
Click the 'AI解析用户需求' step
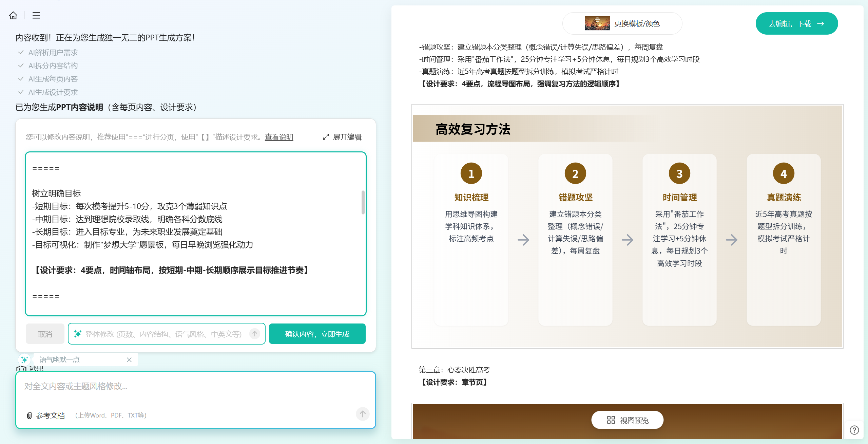point(53,52)
